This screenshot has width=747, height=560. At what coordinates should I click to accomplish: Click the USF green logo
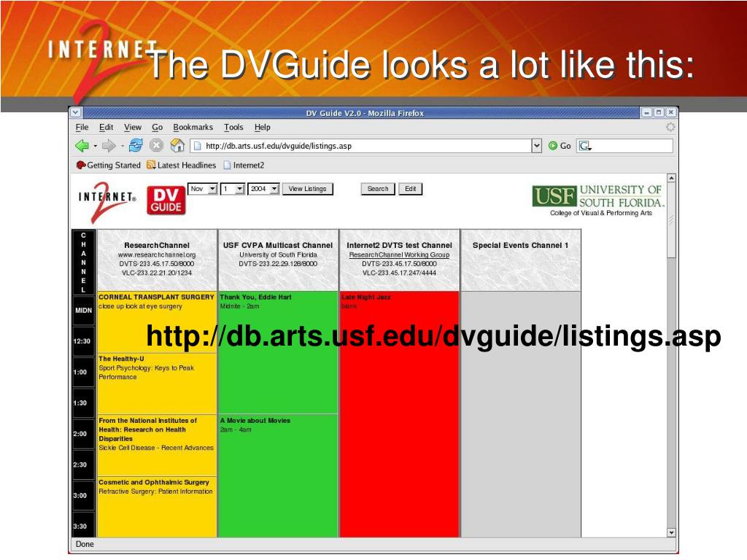tap(554, 196)
